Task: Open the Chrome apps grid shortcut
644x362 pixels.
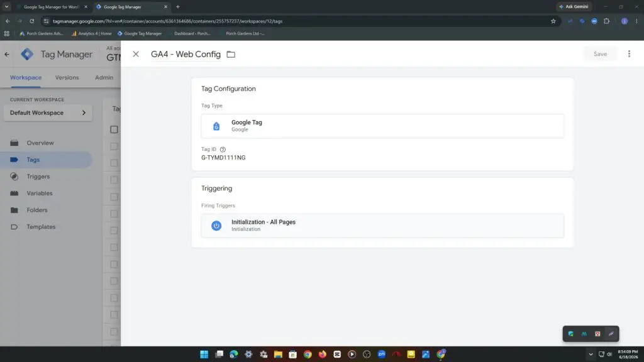Action: pos(6,34)
